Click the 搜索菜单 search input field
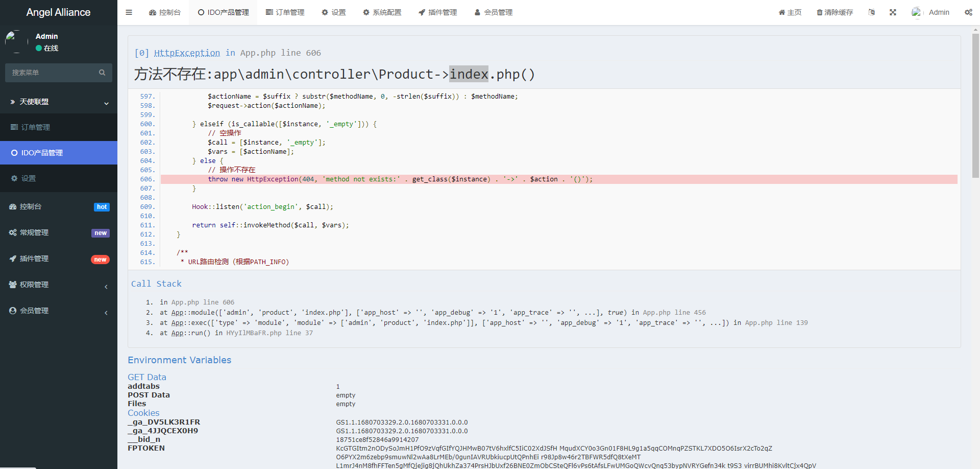Viewport: 980px width, 469px height. point(51,73)
